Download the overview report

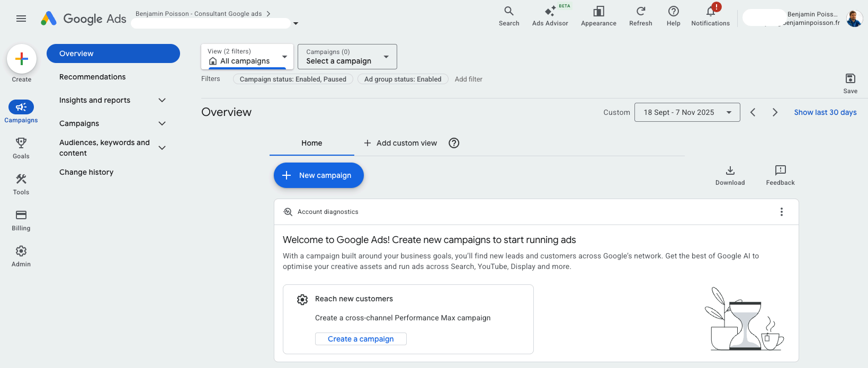(730, 175)
